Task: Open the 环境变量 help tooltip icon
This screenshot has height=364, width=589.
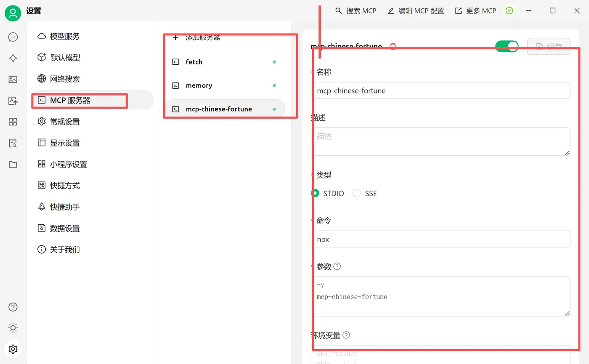Action: pos(346,335)
